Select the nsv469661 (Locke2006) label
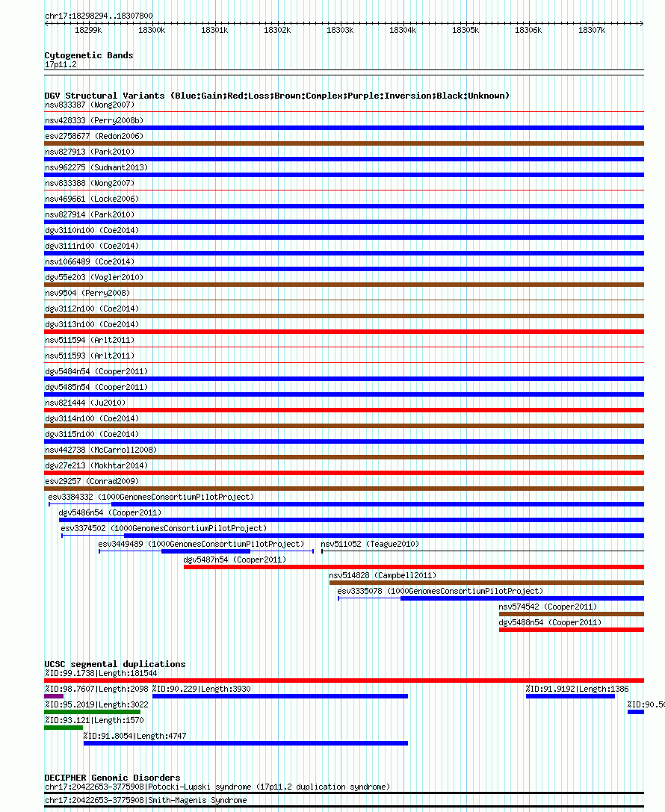The width and height of the screenshot is (665, 812). [x=92, y=199]
